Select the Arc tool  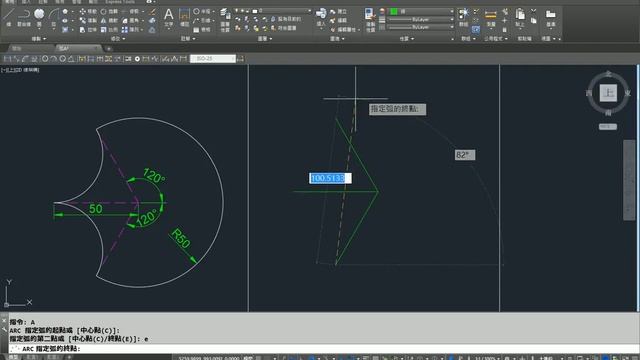53,16
